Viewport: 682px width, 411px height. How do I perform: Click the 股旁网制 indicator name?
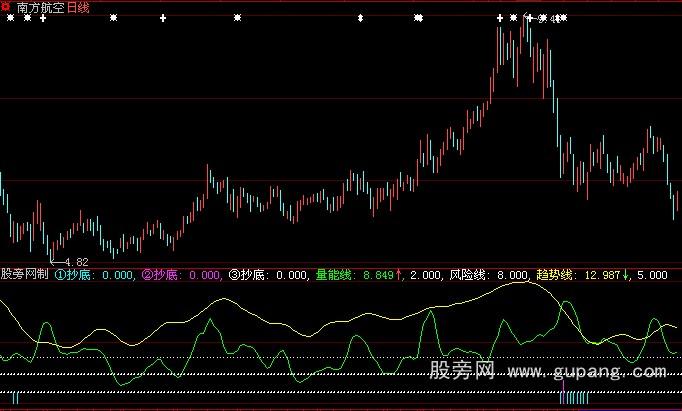point(24,274)
